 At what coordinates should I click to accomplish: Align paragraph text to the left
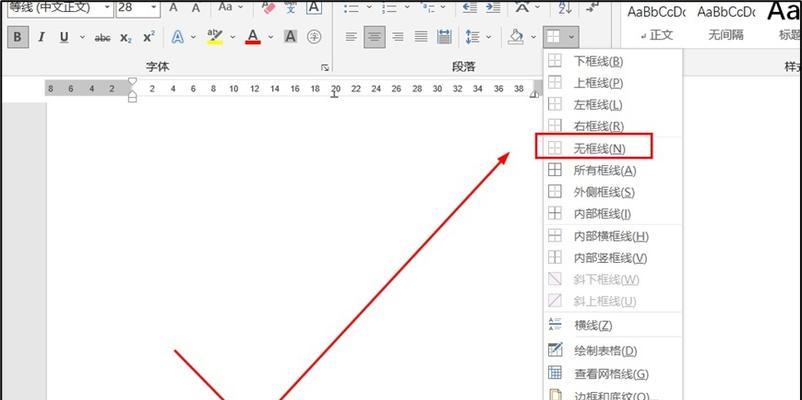coord(351,37)
